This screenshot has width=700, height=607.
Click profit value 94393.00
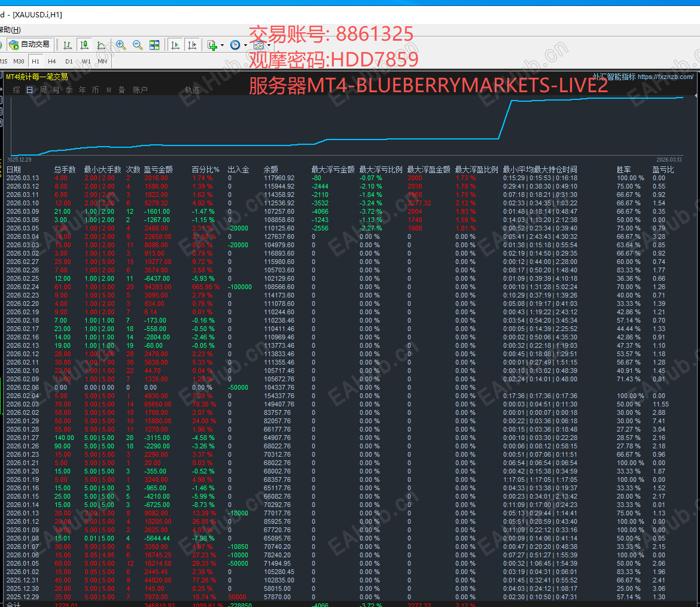(158, 287)
